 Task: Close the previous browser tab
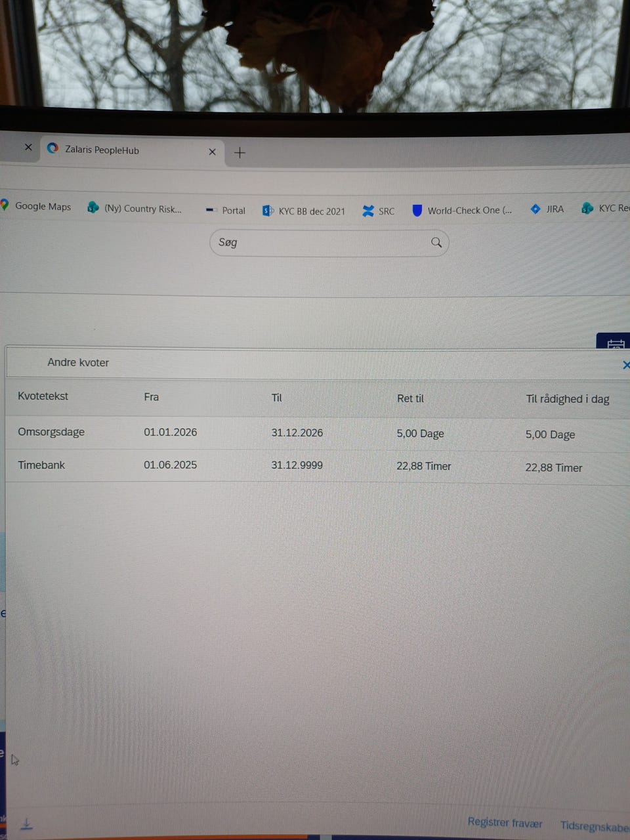pyautogui.click(x=28, y=147)
